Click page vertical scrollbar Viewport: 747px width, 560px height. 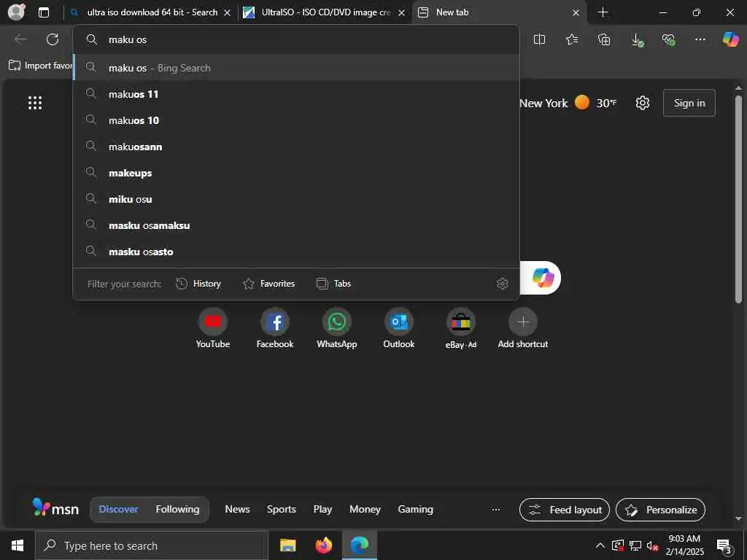pyautogui.click(x=738, y=199)
